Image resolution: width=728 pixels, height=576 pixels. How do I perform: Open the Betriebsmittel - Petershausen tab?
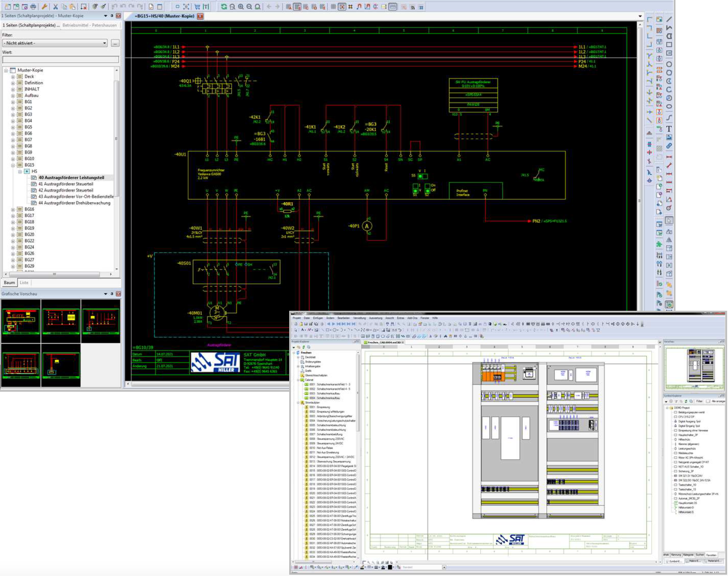point(89,25)
